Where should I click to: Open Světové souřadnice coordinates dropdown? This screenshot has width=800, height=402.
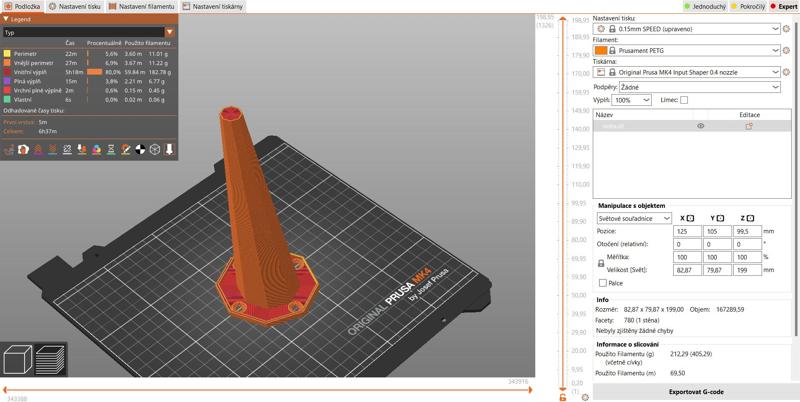pos(634,218)
